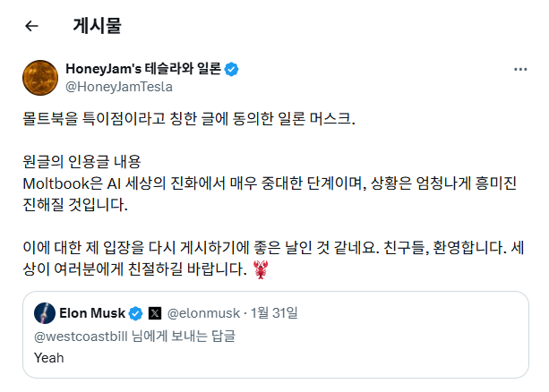
Task: Click the Elon Musk name in quoted post
Action: click(92, 313)
